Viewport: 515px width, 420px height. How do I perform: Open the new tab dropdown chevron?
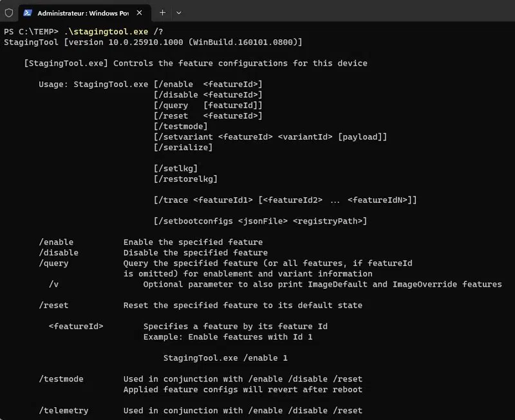click(178, 12)
